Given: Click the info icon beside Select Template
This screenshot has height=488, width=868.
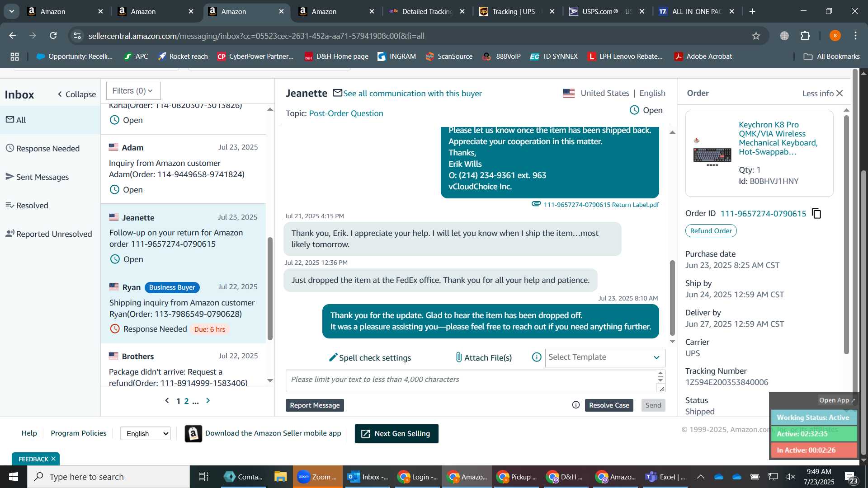Looking at the screenshot, I should point(537,357).
